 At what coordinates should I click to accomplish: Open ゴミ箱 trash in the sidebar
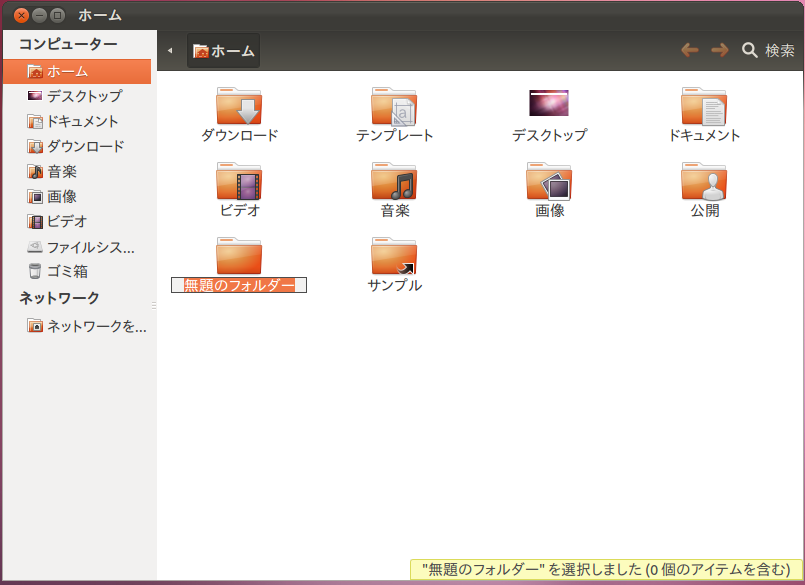pos(77,271)
